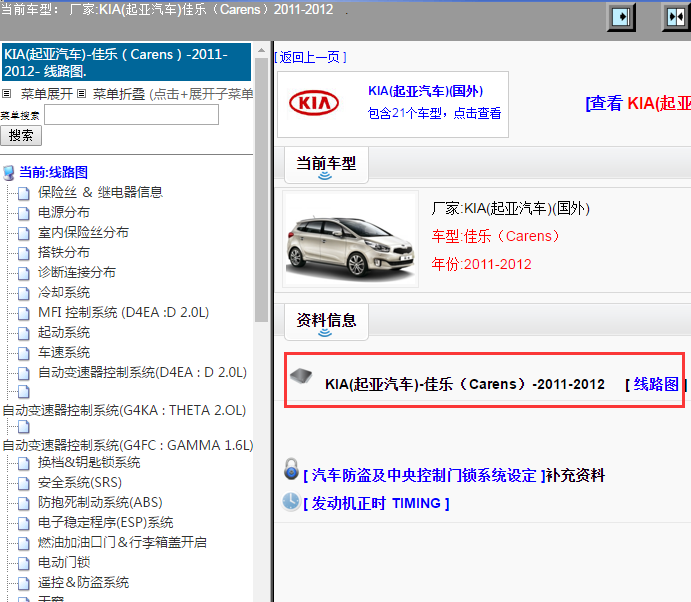Open 电源分布 tree item
Viewport: 691px width, 602px height.
tap(64, 213)
